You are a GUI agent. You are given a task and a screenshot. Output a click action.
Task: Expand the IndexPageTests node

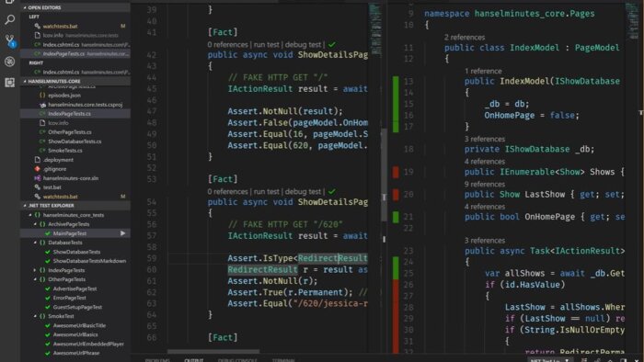pos(35,270)
